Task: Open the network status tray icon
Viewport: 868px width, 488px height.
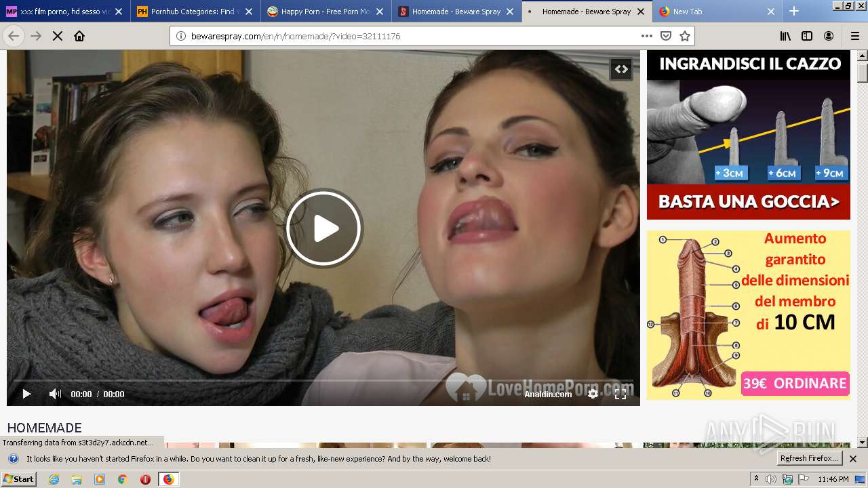Action: click(x=787, y=479)
